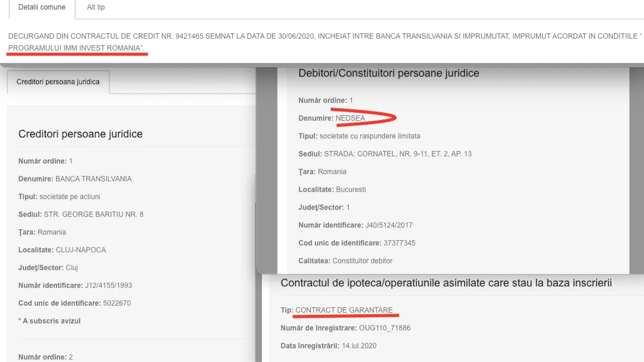Click the BANCA TRANSILVANIA creditor name
The height and width of the screenshot is (362, 644).
coord(93,179)
